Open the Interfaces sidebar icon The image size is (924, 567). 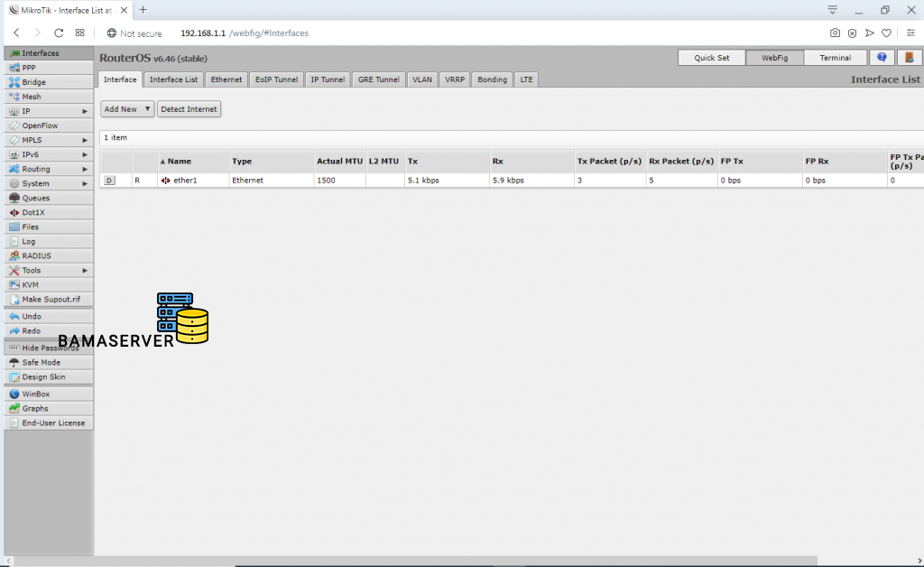tap(14, 53)
